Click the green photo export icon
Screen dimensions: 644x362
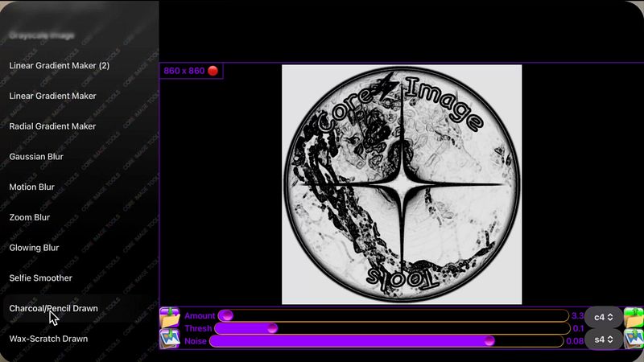[x=634, y=339]
